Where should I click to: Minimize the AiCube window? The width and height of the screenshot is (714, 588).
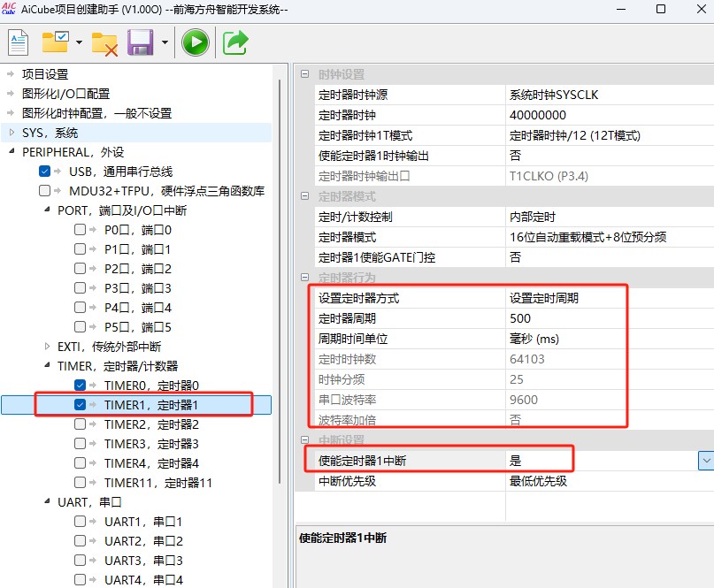point(620,9)
